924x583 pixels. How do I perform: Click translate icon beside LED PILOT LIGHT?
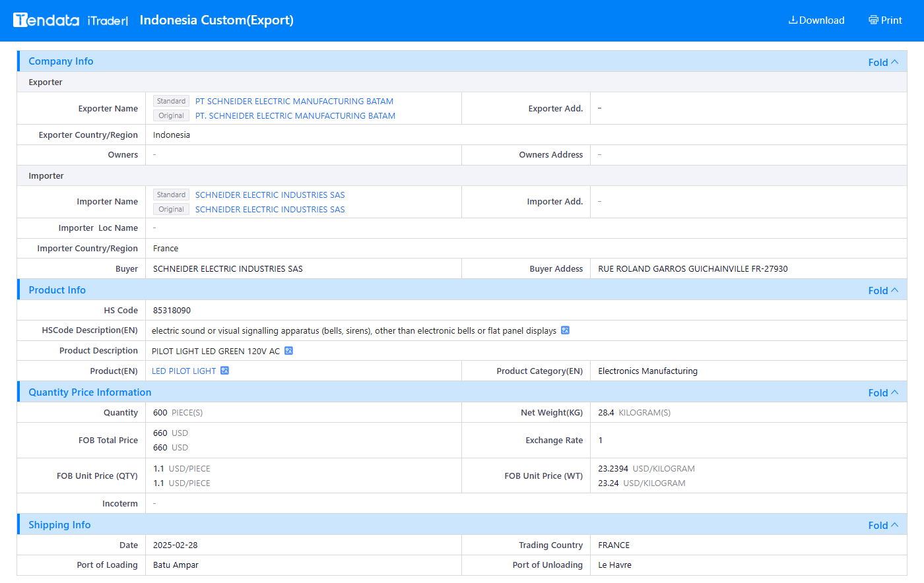(224, 371)
